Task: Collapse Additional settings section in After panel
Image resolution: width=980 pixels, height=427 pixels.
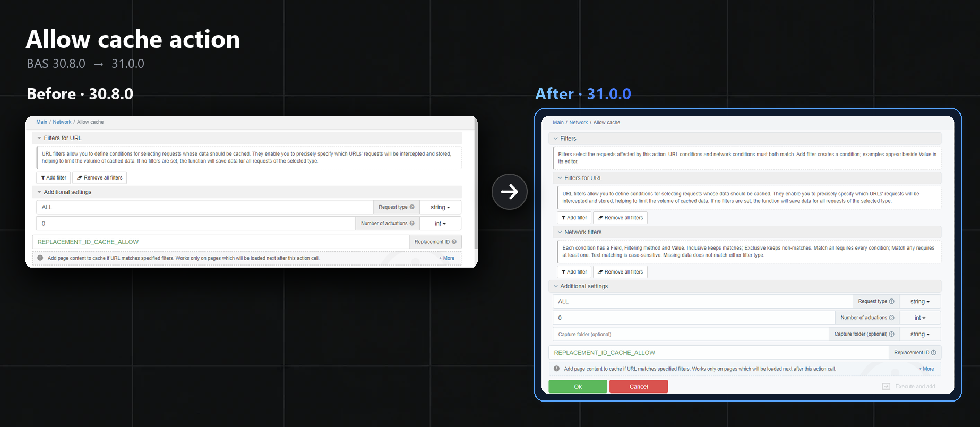Action: click(x=745, y=286)
